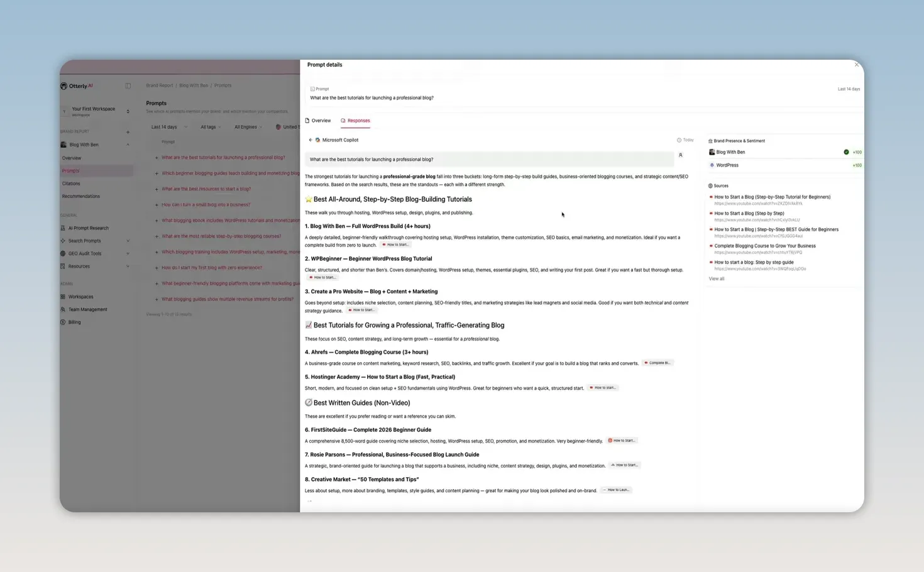Image resolution: width=924 pixels, height=572 pixels.
Task: Click the green check next to Blog With Ben
Action: (846, 152)
